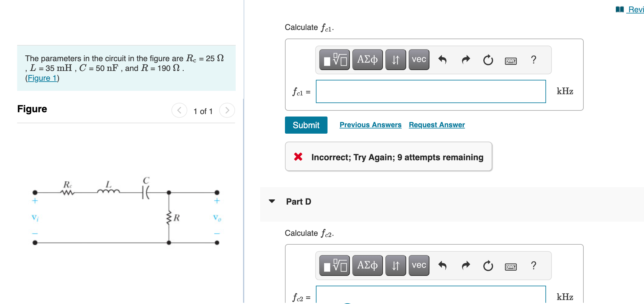Redo the equation edit

(465, 60)
